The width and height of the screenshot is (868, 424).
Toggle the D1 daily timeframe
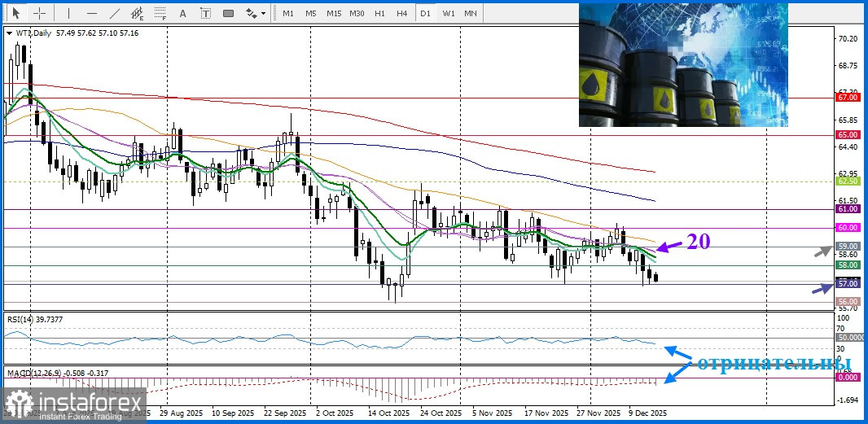point(425,13)
